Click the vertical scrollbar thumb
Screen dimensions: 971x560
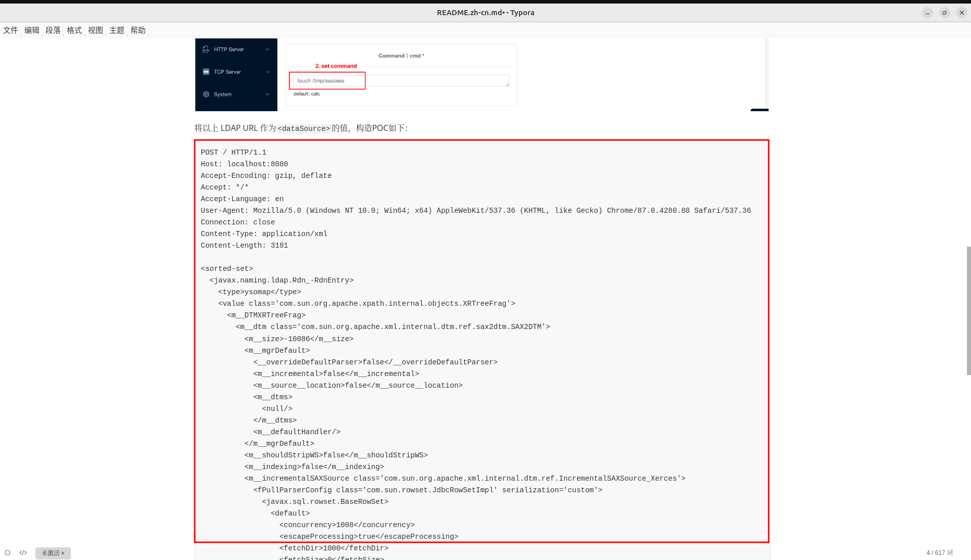[968, 310]
